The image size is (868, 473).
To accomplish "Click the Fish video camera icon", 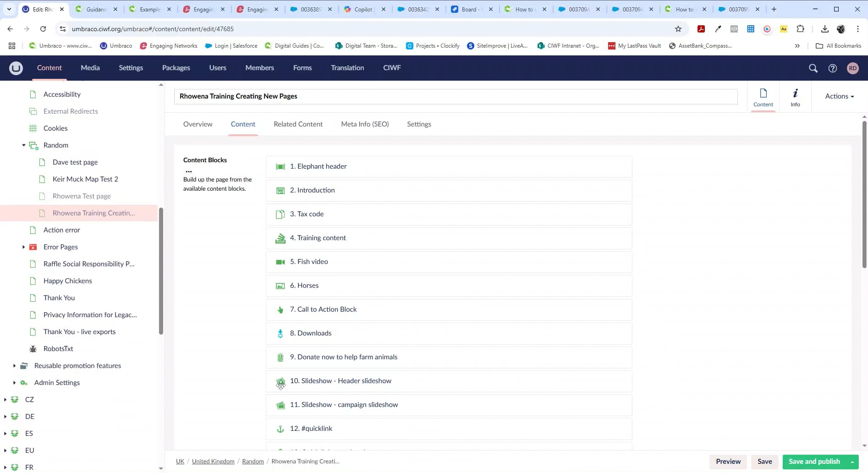I will [280, 262].
